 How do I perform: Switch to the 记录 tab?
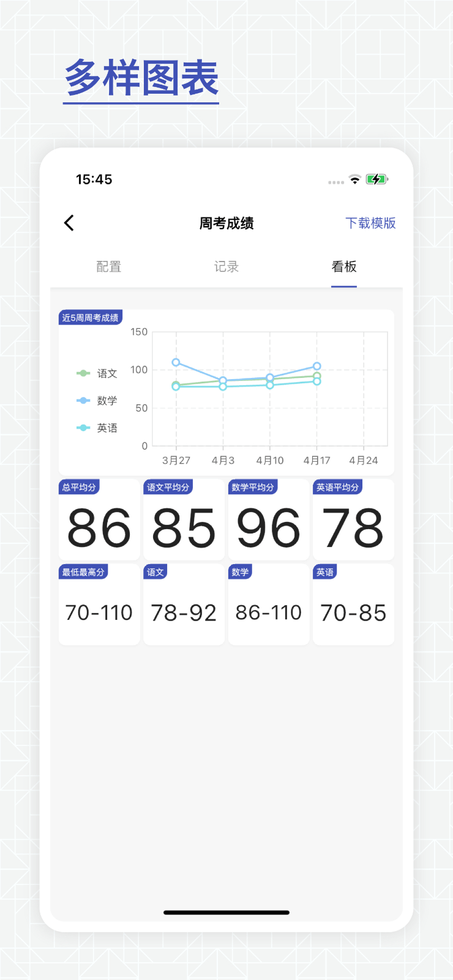226,266
